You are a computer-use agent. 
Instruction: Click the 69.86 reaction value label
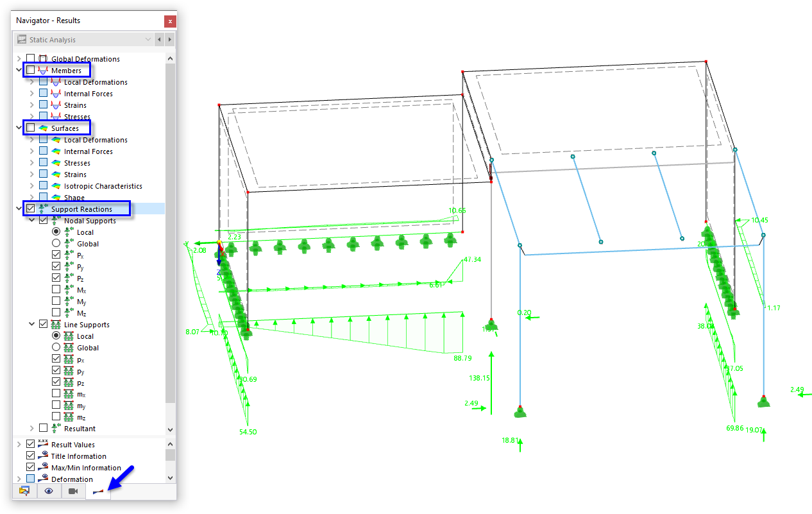point(735,428)
